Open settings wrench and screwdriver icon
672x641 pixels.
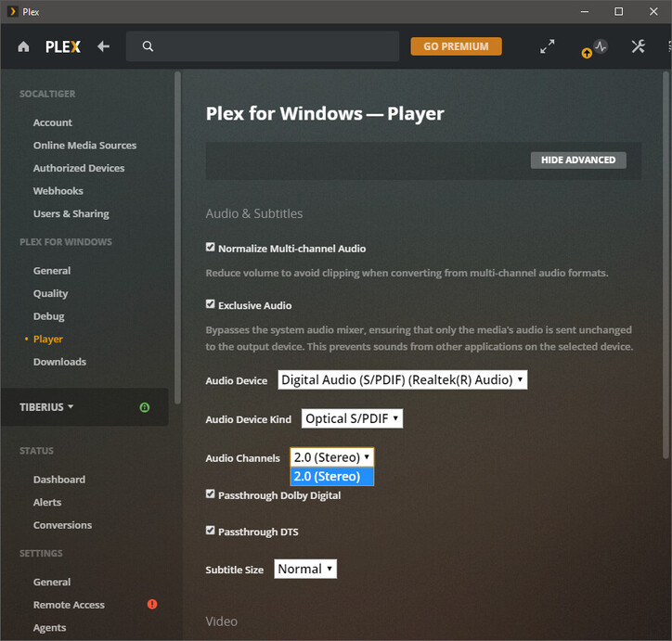(639, 46)
